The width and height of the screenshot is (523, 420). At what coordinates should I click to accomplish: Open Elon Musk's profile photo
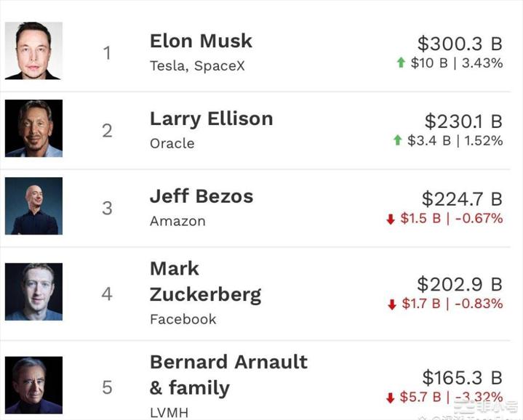coord(33,51)
